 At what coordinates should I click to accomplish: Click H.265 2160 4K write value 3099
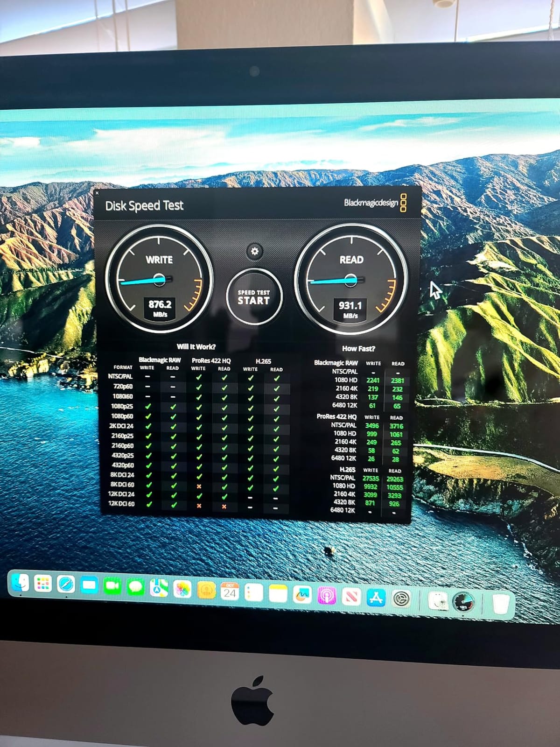pos(371,495)
